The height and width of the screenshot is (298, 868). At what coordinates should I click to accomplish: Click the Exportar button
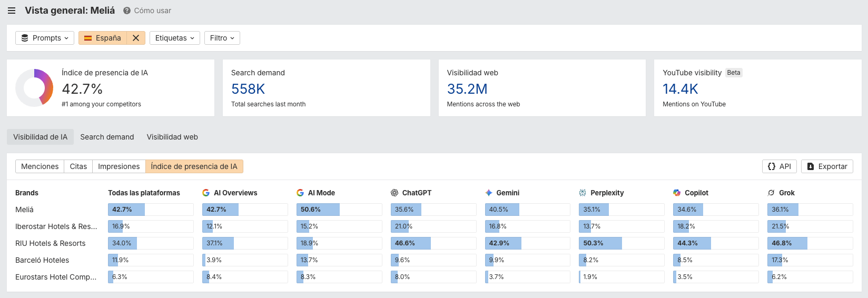[x=827, y=166]
